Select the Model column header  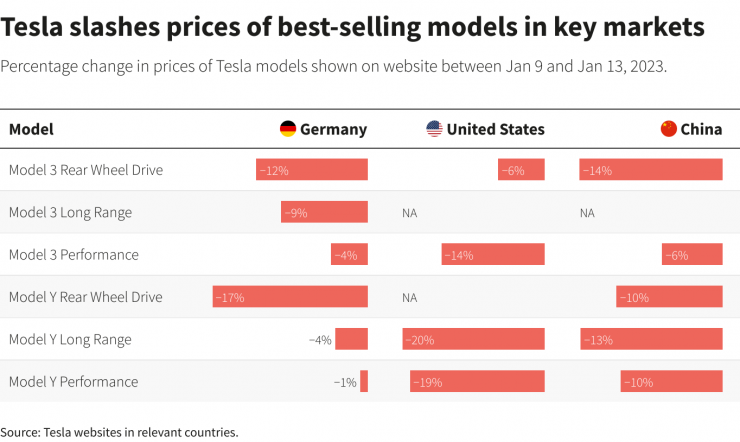[x=31, y=129]
